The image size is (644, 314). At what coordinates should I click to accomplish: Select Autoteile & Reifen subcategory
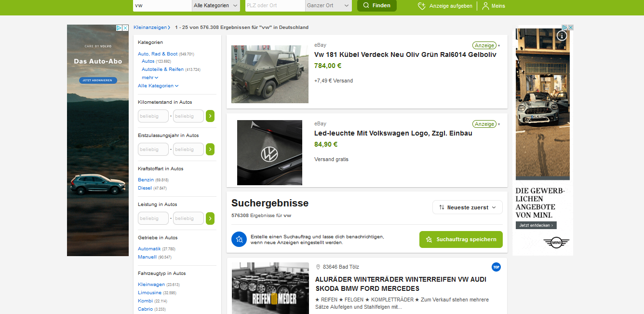pyautogui.click(x=162, y=69)
